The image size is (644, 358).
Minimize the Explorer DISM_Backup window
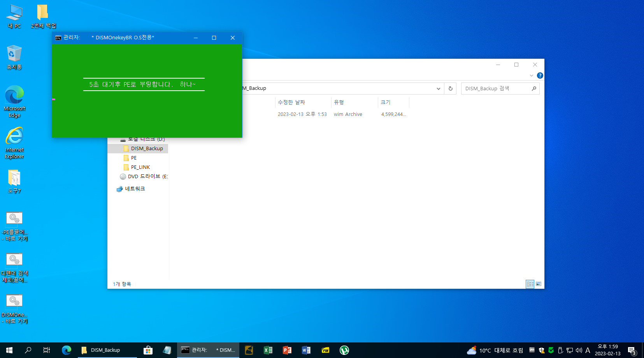[x=498, y=65]
